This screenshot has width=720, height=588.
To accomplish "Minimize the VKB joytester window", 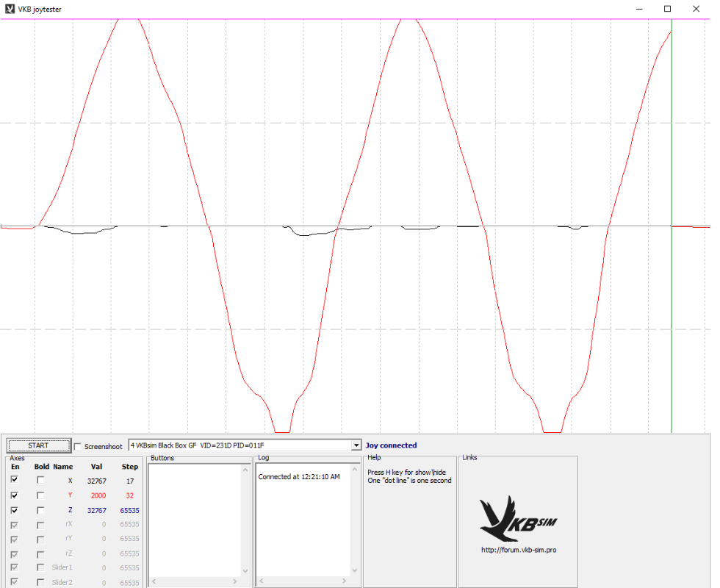I will coord(638,9).
